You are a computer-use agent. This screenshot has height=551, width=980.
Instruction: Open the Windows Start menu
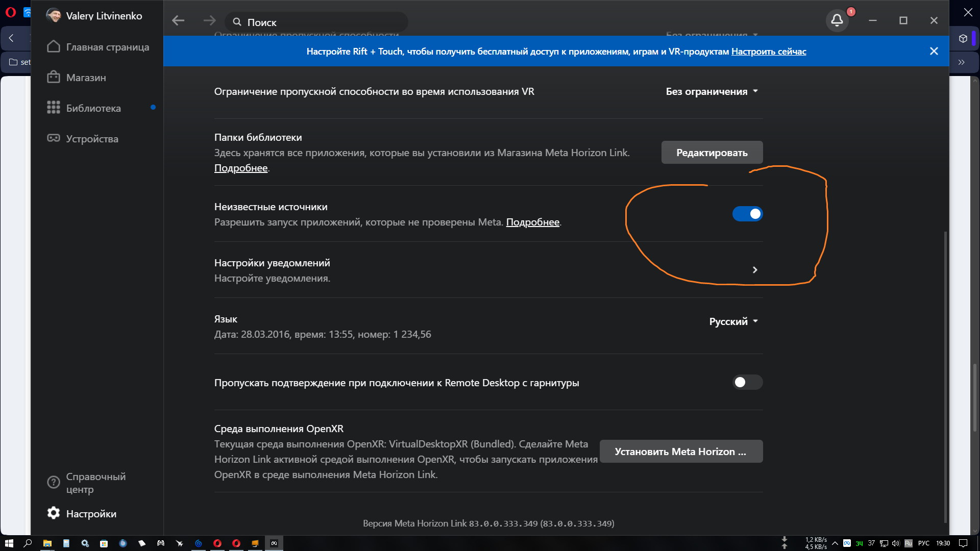coord(9,543)
